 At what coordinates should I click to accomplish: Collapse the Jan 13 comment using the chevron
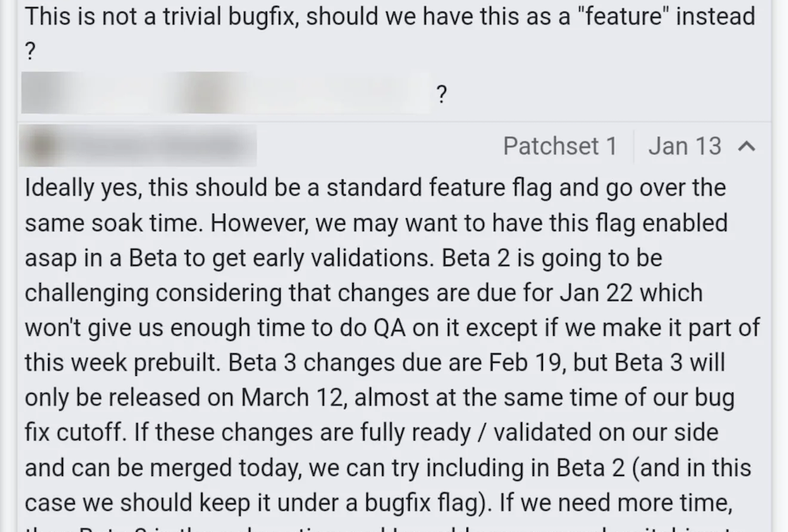(745, 147)
